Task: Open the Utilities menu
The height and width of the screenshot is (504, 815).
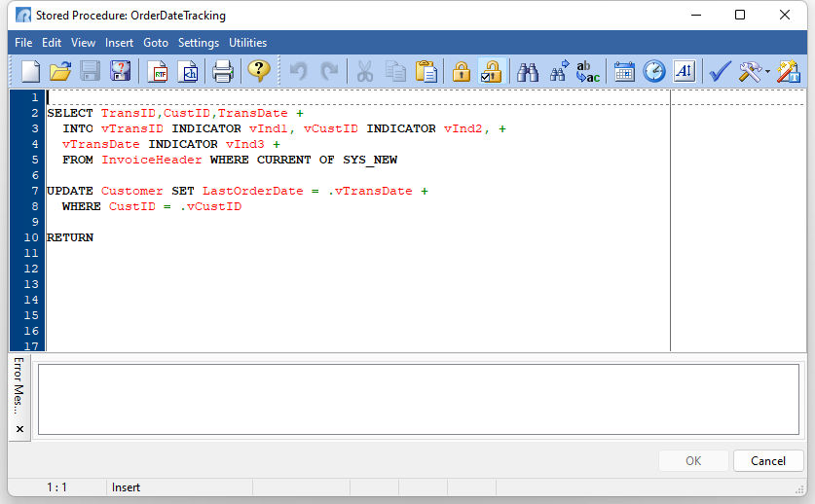Action: pos(248,43)
